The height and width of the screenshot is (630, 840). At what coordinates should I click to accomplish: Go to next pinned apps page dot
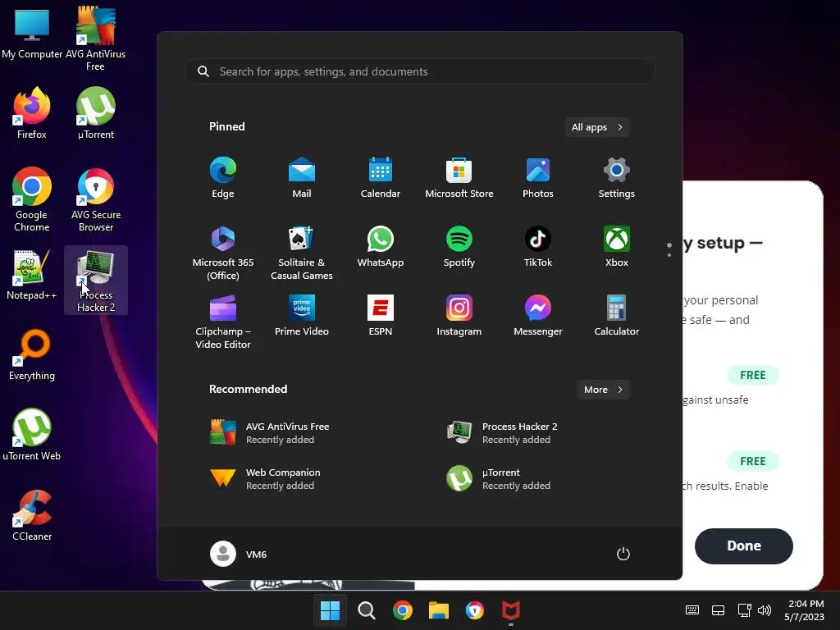coord(669,255)
